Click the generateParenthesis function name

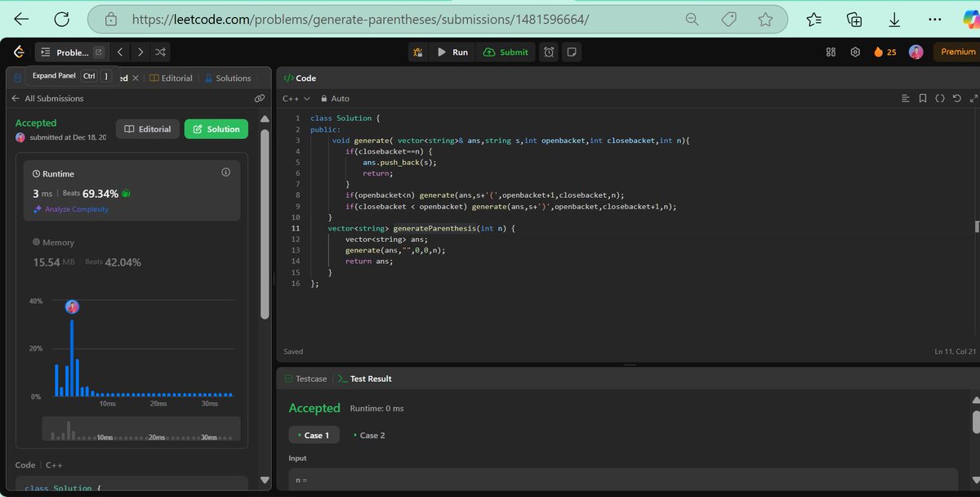434,229
